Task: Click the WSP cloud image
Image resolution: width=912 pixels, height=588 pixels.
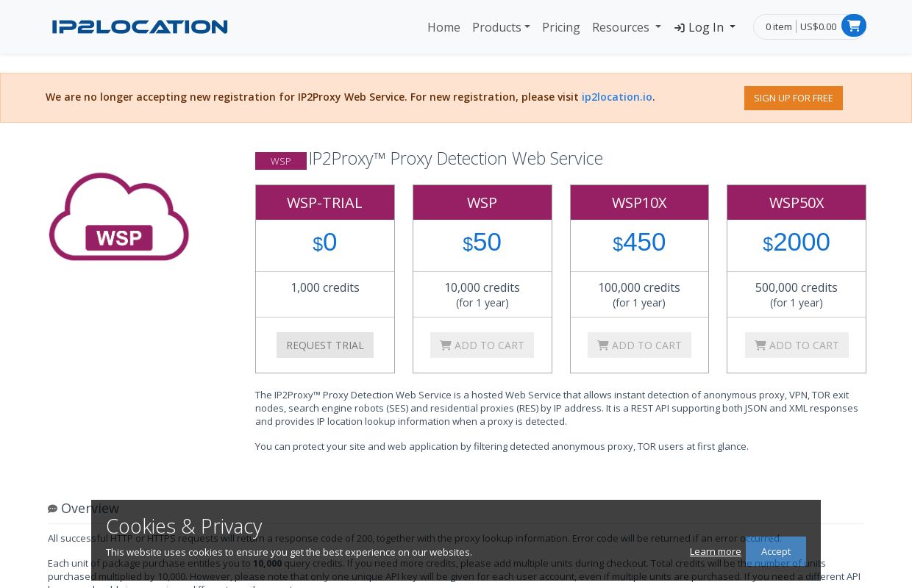Action: pos(119,217)
